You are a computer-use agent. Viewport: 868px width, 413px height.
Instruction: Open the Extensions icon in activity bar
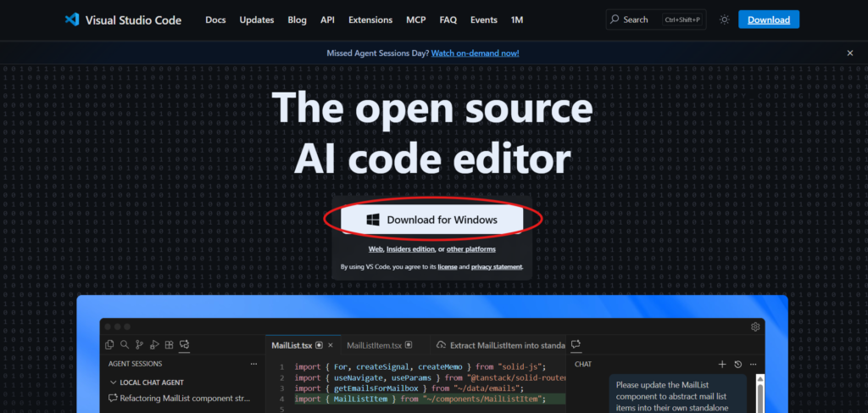[x=170, y=345]
